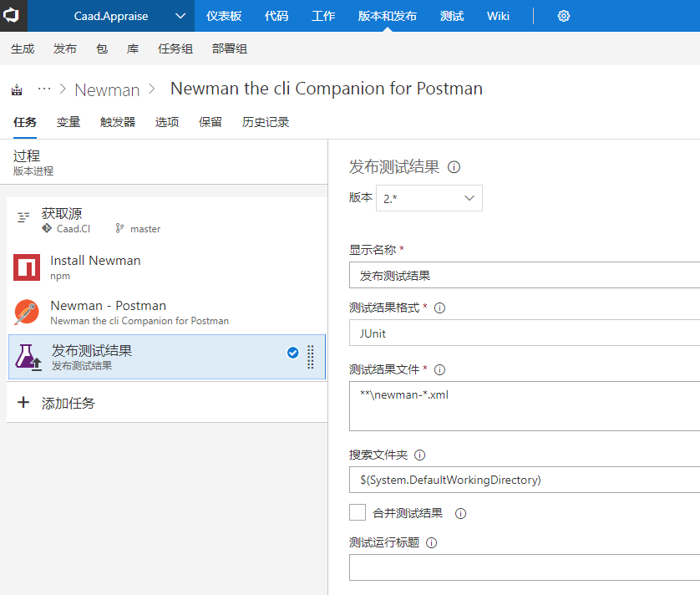Go to the 包 sub-navigation
The width and height of the screenshot is (700, 595).
pyautogui.click(x=102, y=48)
